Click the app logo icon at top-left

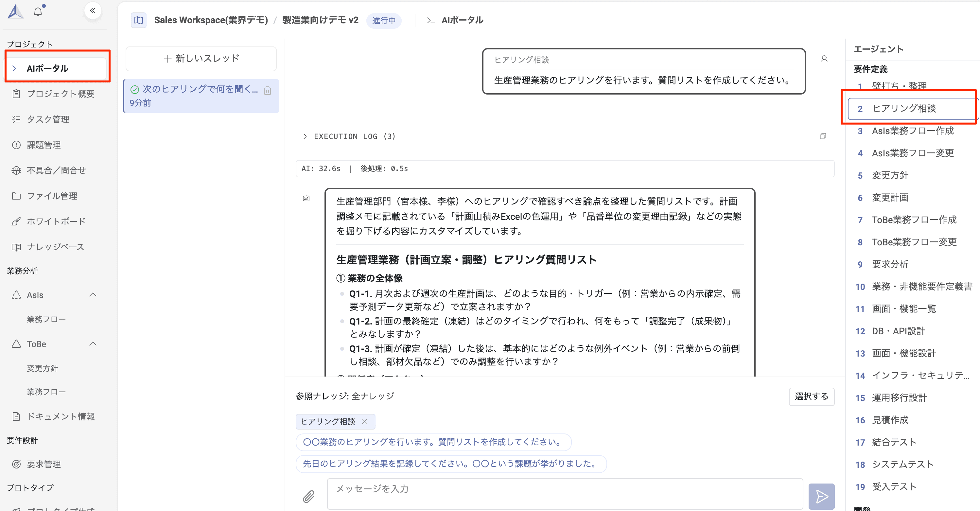[x=15, y=11]
